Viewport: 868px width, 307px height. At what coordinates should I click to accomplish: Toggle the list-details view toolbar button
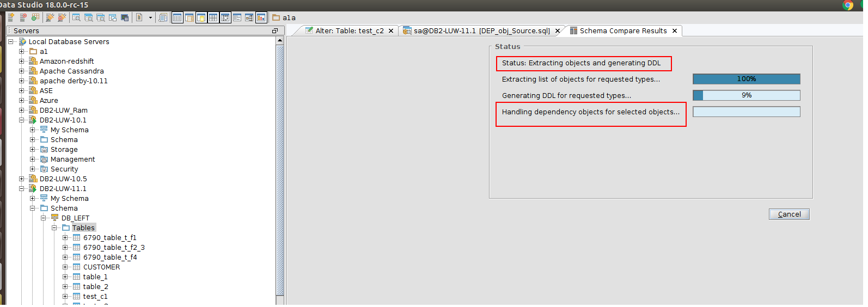[x=237, y=17]
